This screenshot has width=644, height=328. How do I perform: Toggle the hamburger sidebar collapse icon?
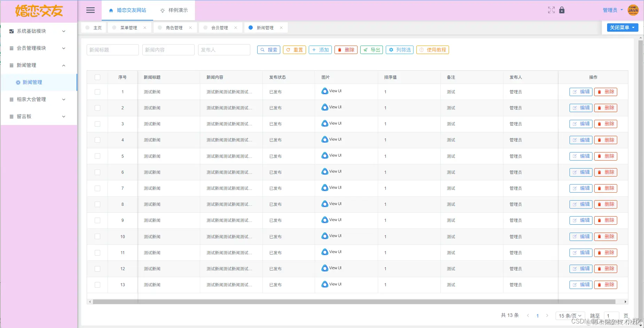91,10
